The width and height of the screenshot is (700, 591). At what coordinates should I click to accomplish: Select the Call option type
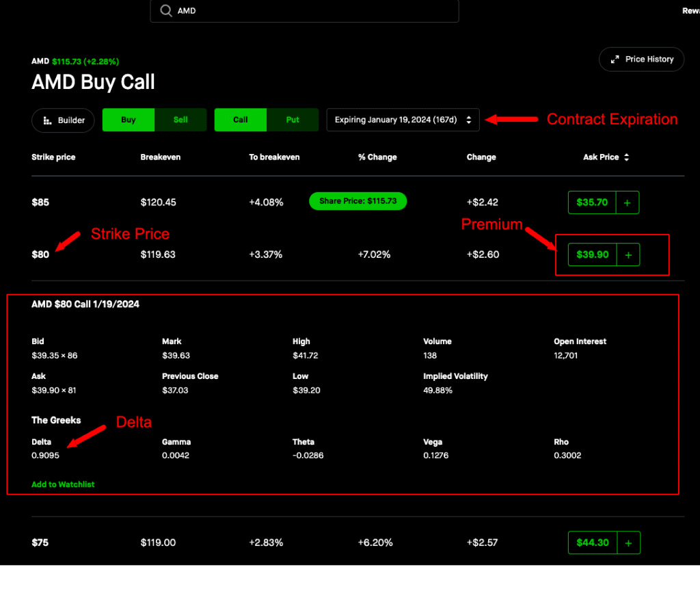click(x=241, y=120)
